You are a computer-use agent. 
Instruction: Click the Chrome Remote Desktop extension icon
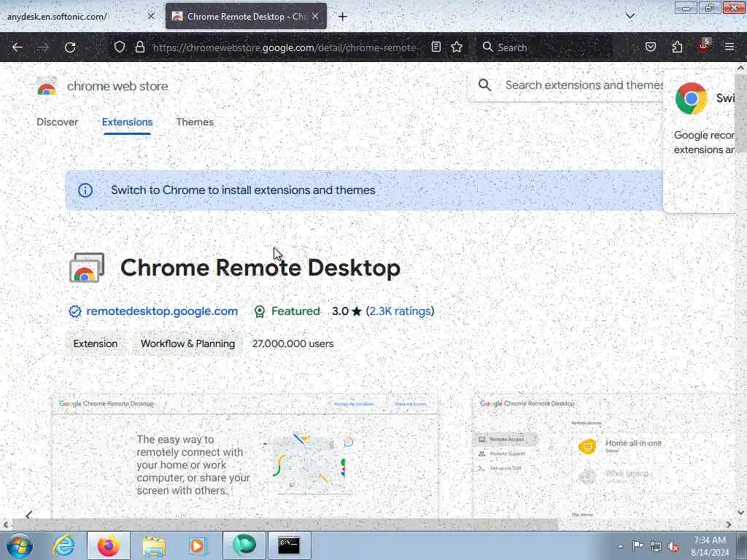pyautogui.click(x=87, y=268)
